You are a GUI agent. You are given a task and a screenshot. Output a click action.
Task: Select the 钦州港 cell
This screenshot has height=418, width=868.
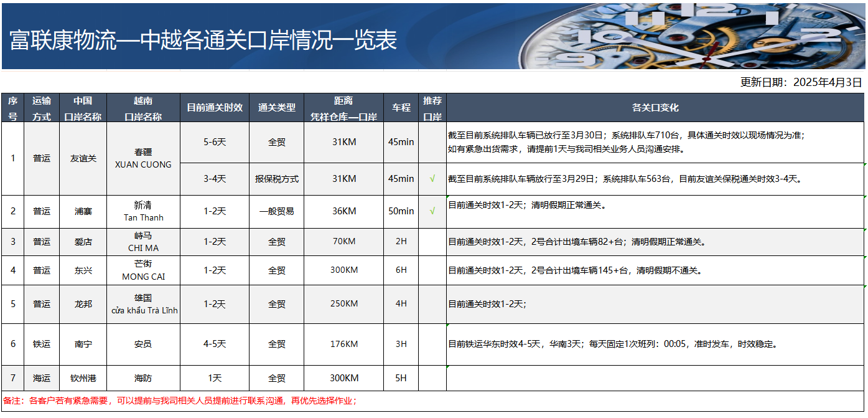[x=83, y=378]
